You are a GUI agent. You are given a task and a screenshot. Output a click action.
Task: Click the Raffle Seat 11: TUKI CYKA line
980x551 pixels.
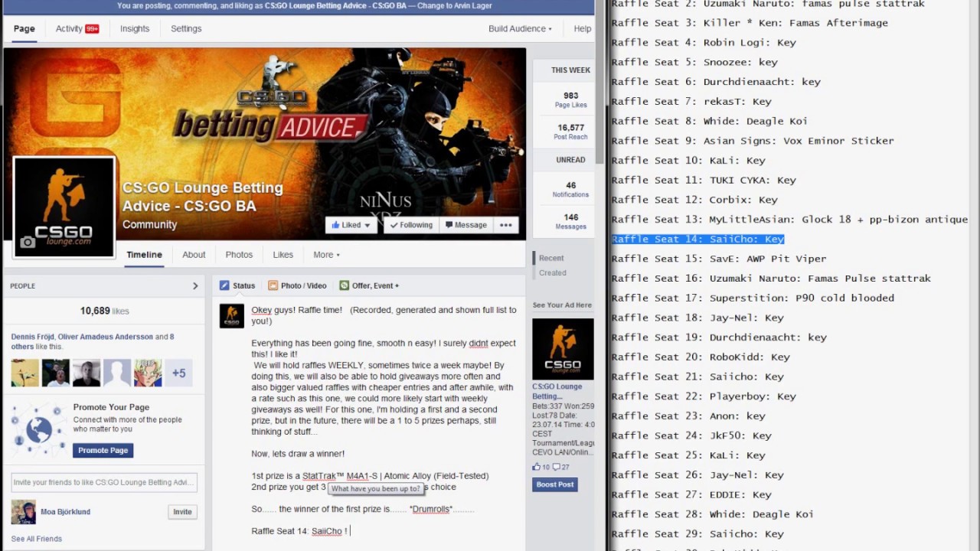[x=704, y=180]
